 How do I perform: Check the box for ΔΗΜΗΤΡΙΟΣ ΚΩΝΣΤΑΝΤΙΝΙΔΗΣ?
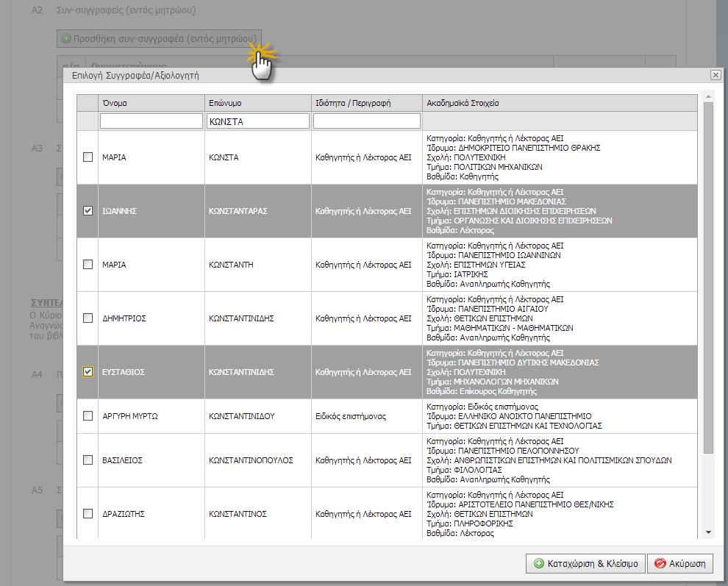88,318
